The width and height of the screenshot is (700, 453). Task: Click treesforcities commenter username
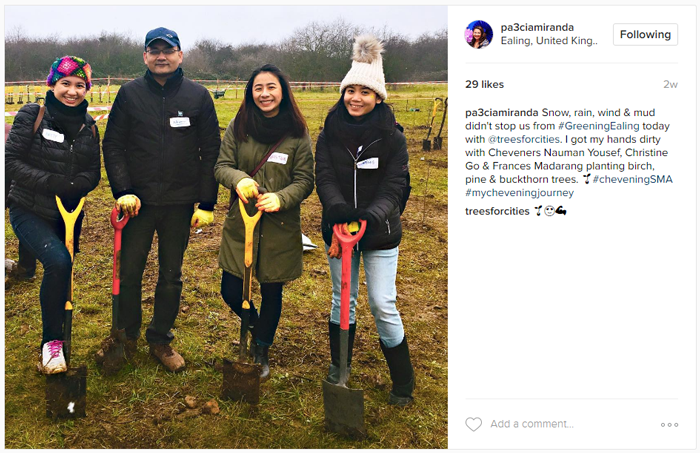tap(497, 211)
